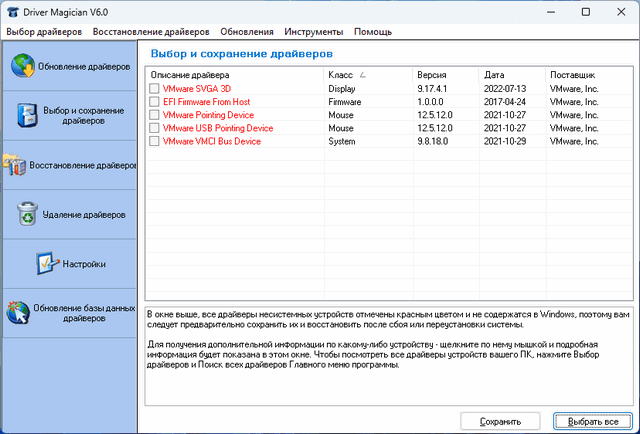Check the VMware SVGA 3D checkbox

coord(154,89)
